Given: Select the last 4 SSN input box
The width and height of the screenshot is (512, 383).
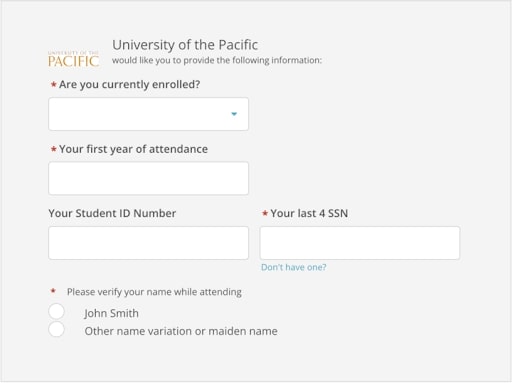Looking at the screenshot, I should coord(360,243).
